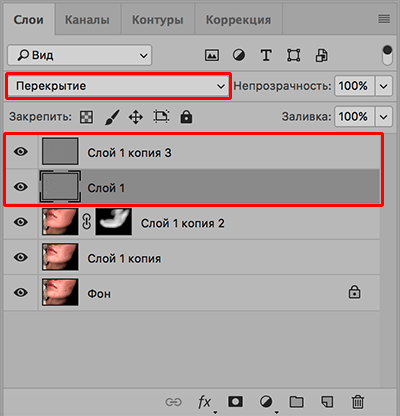Open the Перекрытие blend mode dropdown
The image size is (400, 416).
118,86
